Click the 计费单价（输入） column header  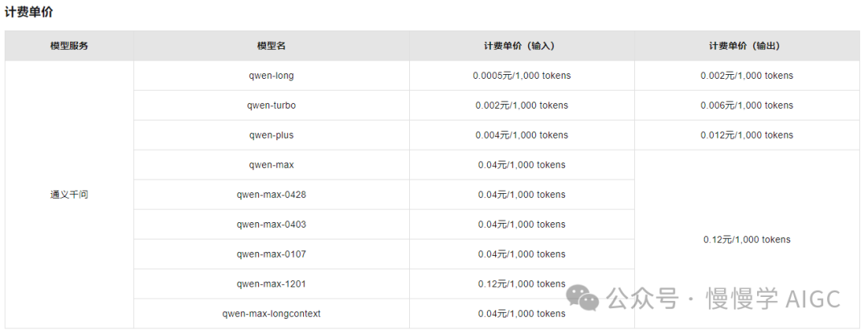click(x=521, y=46)
